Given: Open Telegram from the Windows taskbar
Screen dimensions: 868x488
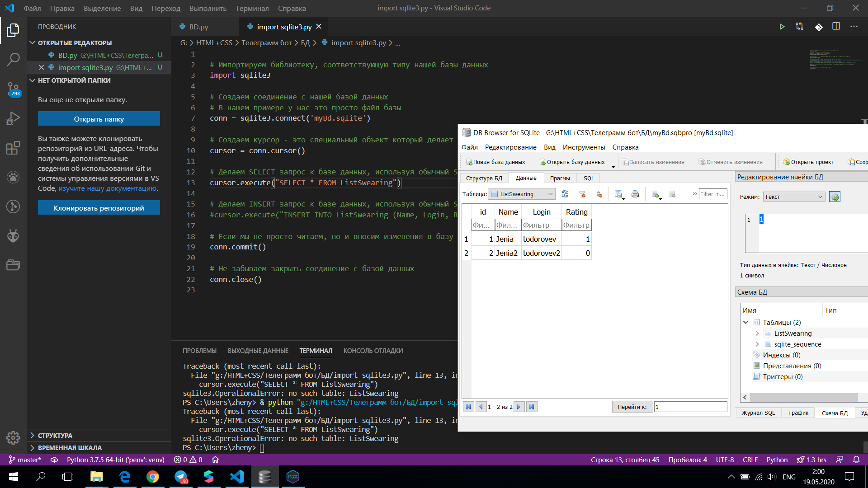Looking at the screenshot, I should (x=181, y=477).
